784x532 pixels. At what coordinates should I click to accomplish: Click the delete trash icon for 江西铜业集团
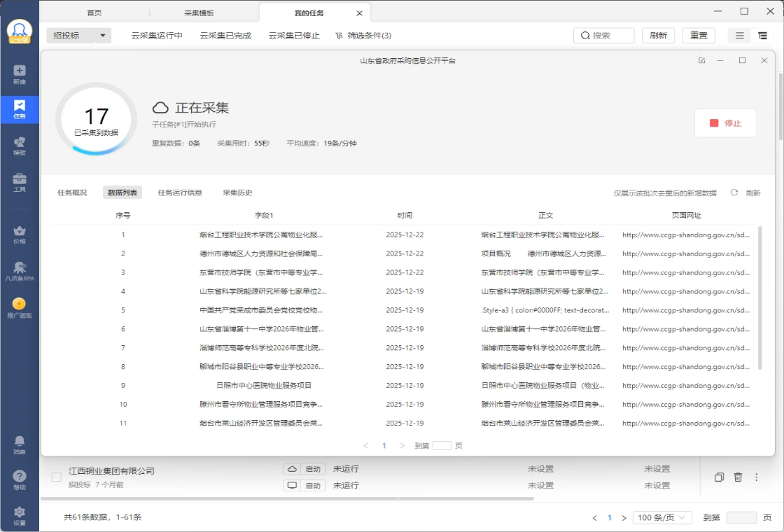point(738,477)
